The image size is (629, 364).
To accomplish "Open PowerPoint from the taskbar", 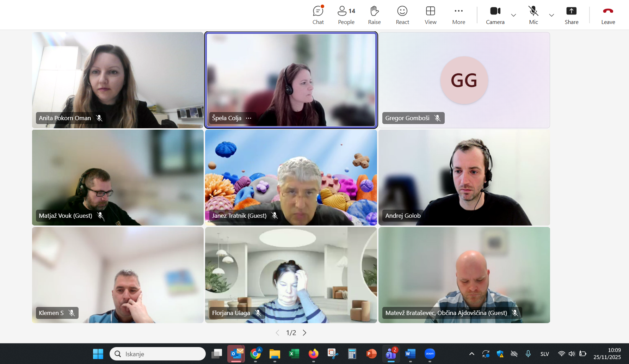I will tap(371, 354).
